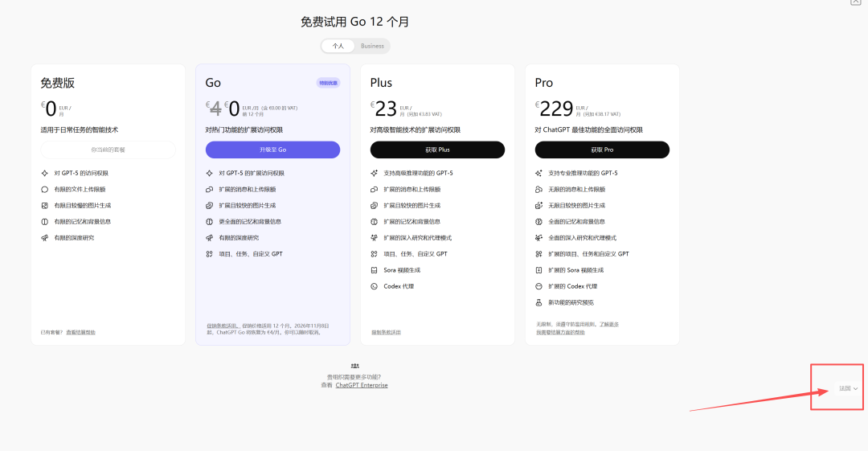The image size is (868, 451).
Task: Click projects icon beside 扩展的项目、任务和自定义 GPT
Action: click(538, 254)
